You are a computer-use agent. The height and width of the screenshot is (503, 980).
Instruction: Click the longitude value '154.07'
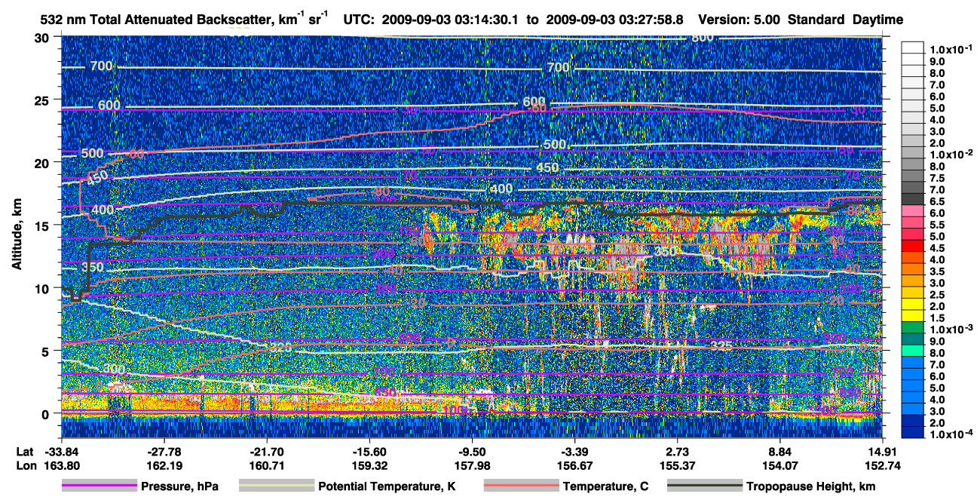[x=780, y=465]
